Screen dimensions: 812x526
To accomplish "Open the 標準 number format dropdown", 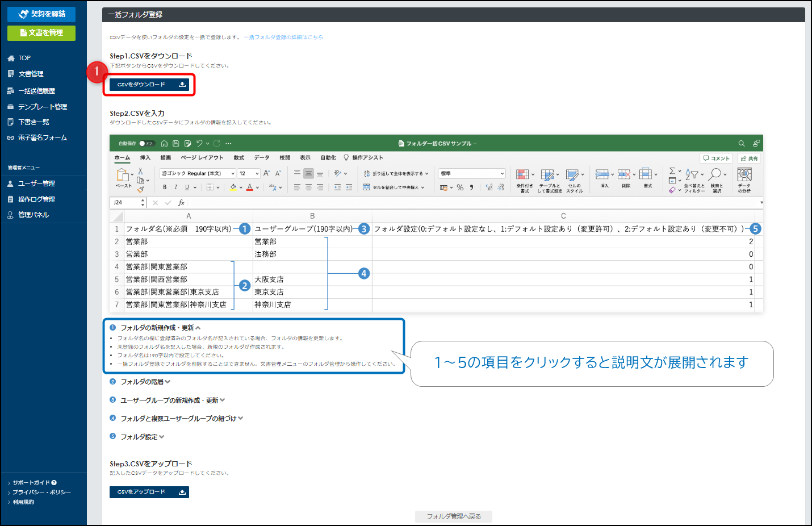I will 472,173.
